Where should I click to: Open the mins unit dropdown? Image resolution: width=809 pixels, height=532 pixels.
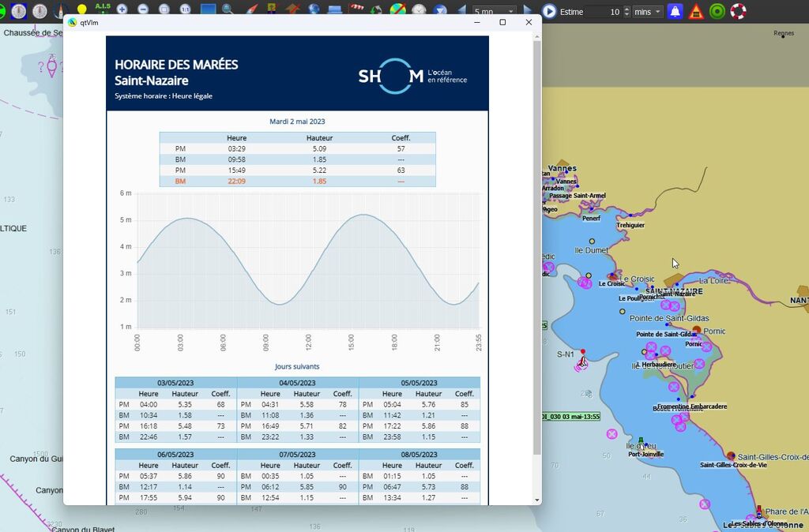pos(648,12)
